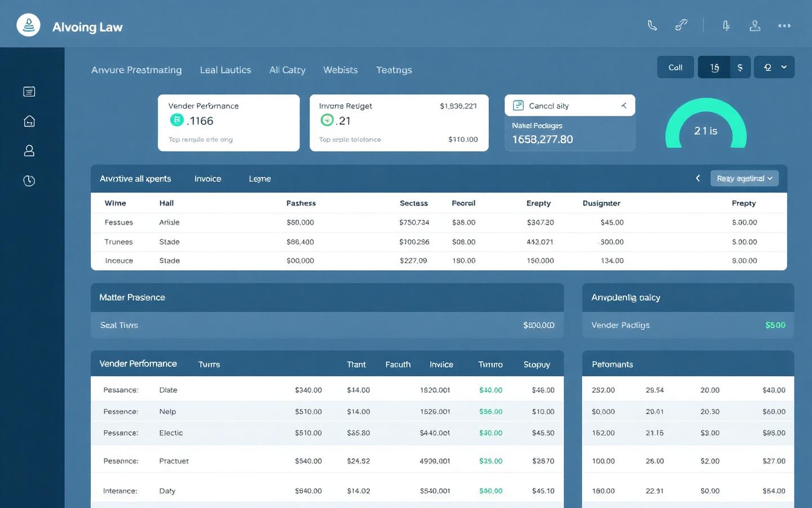This screenshot has height=508, width=812.
Task: Click the Matter Prasience panel header
Action: 327,297
